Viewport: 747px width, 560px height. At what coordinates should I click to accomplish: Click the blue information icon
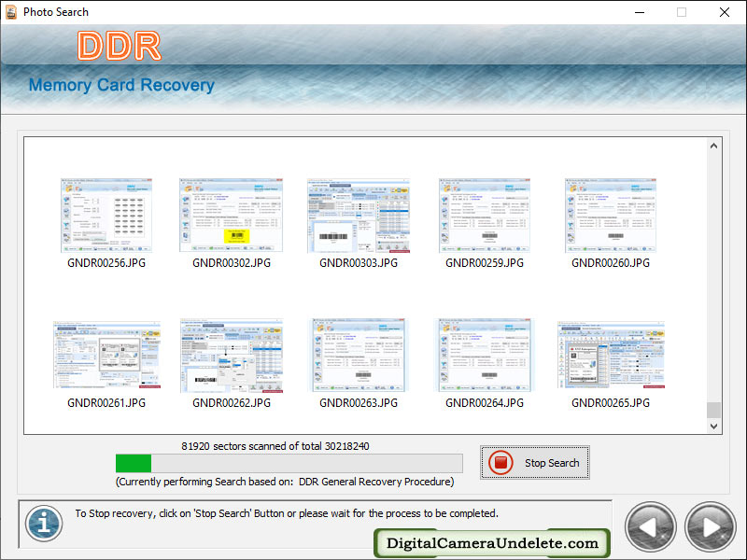coord(44,524)
